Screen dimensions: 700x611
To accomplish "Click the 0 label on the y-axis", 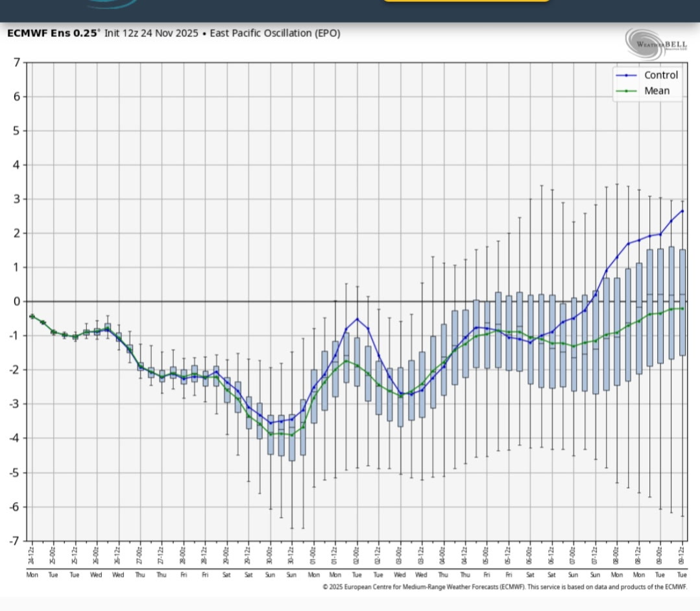I will coord(18,302).
